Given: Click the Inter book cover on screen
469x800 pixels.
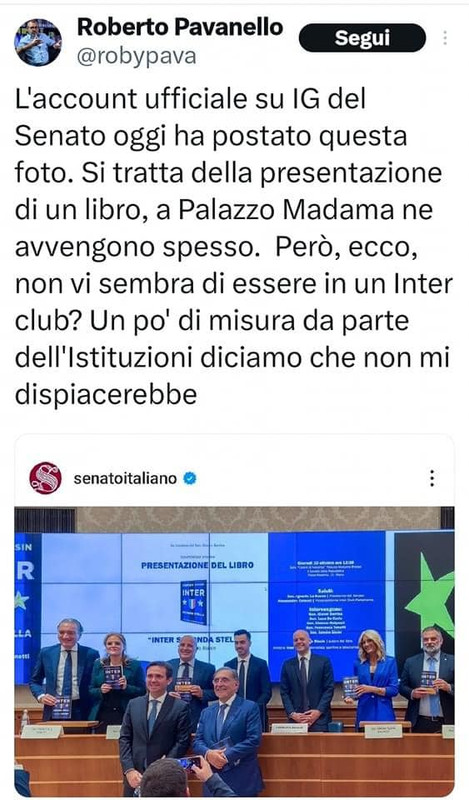Looking at the screenshot, I should click(x=193, y=602).
